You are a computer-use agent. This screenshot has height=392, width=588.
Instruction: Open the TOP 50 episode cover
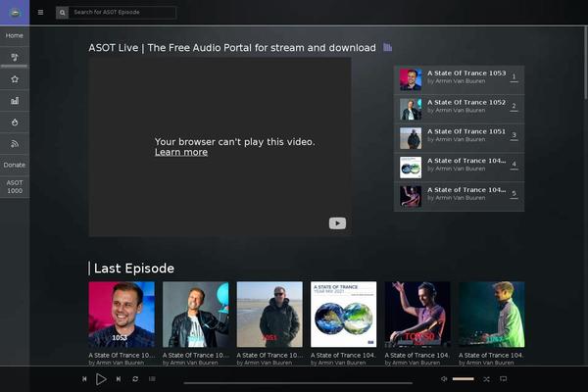pos(417,315)
